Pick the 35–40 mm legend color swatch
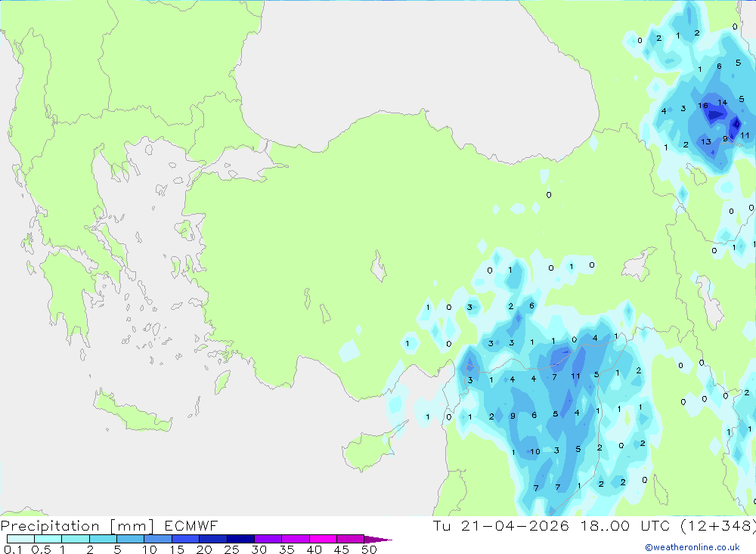756x554 pixels. (x=295, y=539)
